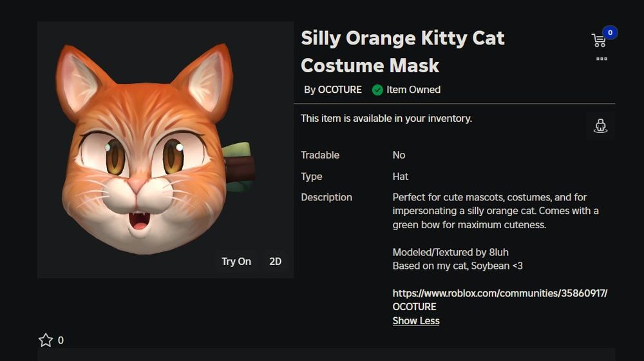Select the 'Hat' type value

(400, 177)
